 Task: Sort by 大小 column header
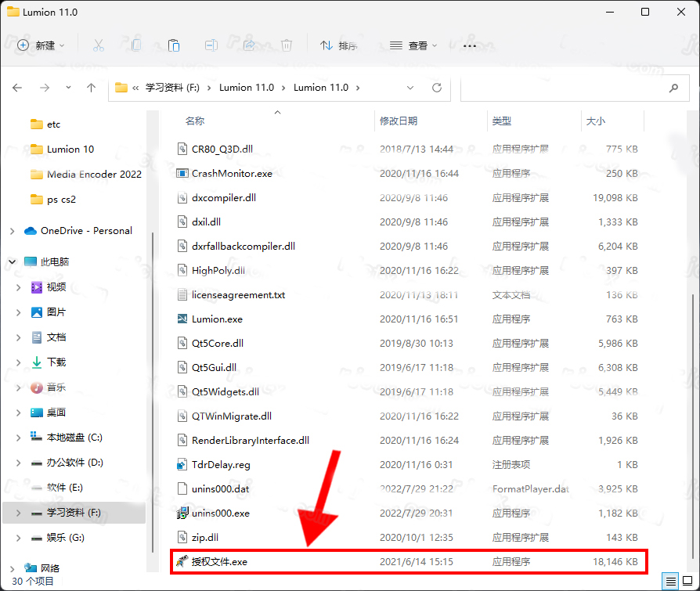point(596,121)
